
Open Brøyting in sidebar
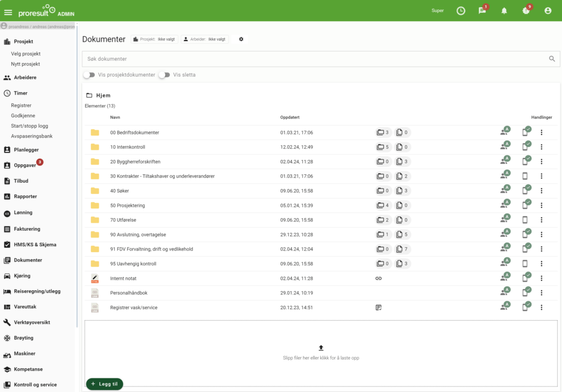[x=23, y=338]
